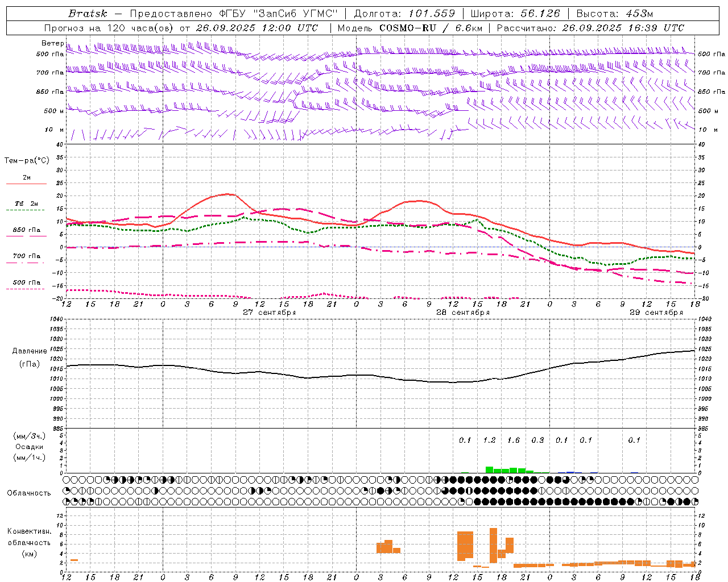Click the station name Bratsk in header
The height and width of the screenshot is (582, 728).
[88, 14]
